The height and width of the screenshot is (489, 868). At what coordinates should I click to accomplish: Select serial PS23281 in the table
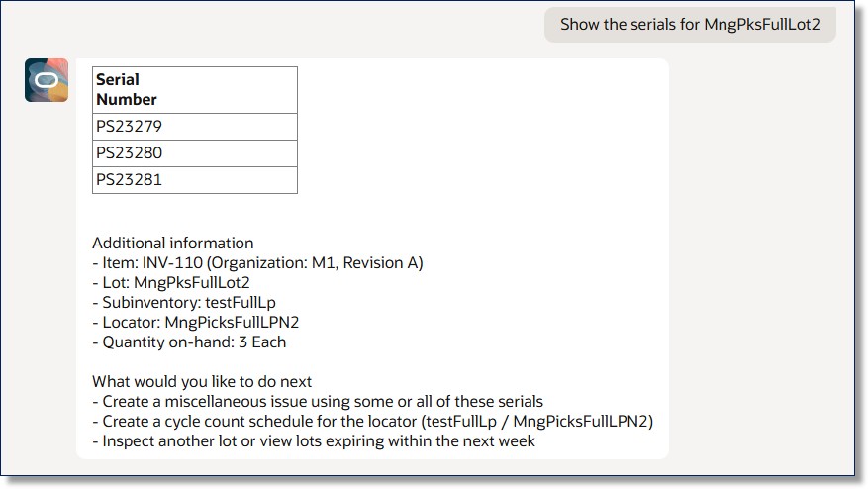[x=129, y=180]
